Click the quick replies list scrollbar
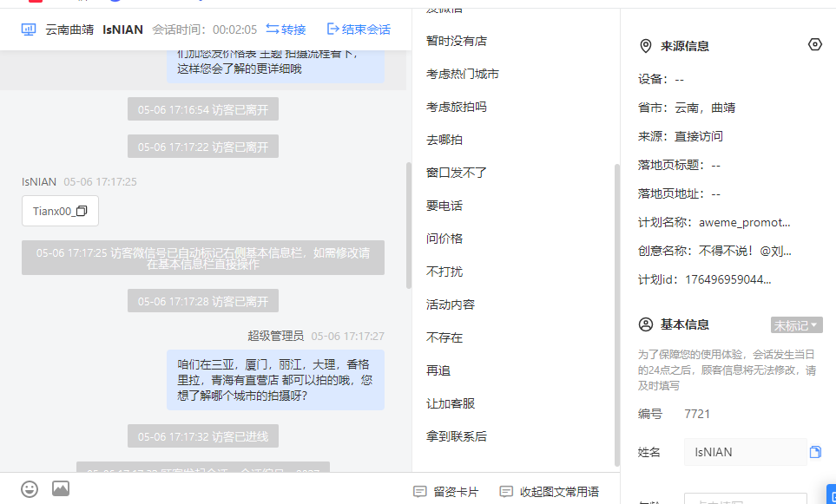 pyautogui.click(x=617, y=314)
